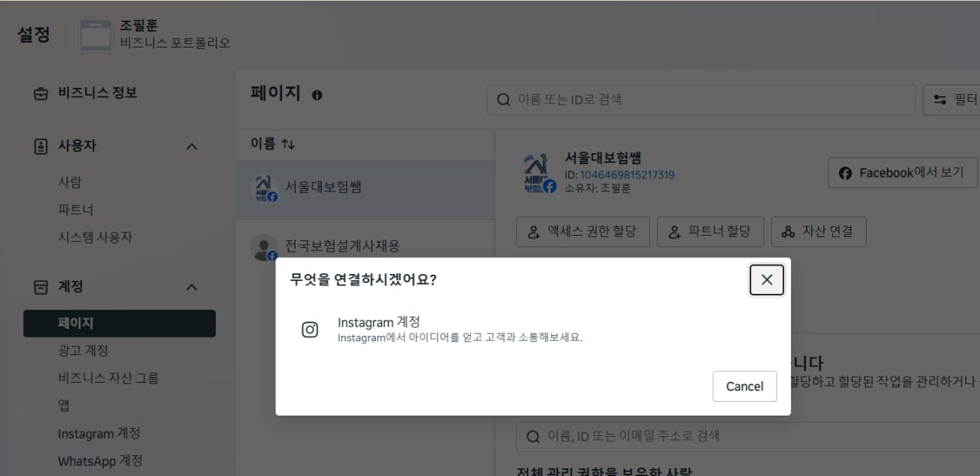Click the Instagram logo icon in dialog
Screen dimensions: 980x476
tap(309, 330)
